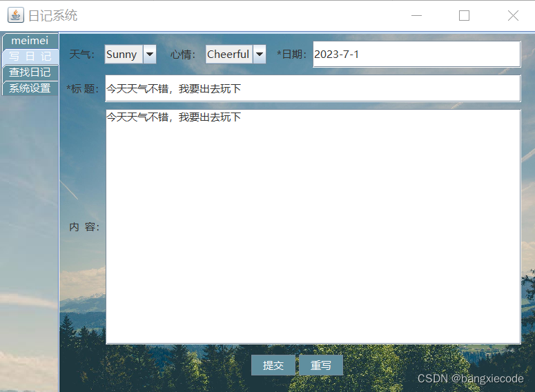This screenshot has width=535, height=392.
Task: Open the 系统设置 tab
Action: [x=30, y=88]
